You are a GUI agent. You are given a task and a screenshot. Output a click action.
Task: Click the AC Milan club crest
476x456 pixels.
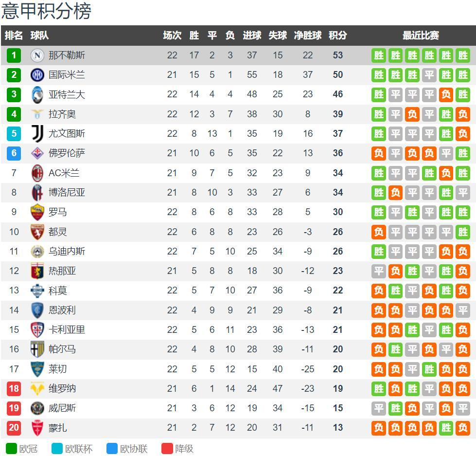click(37, 173)
